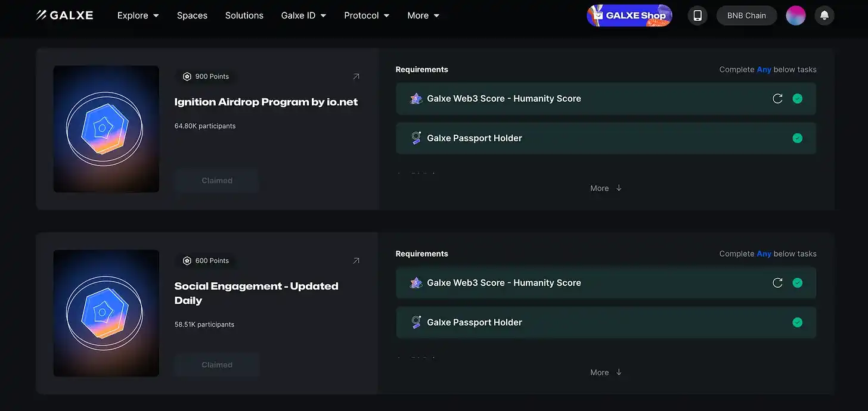Click the 64.80K participants count
Image resolution: width=868 pixels, height=411 pixels.
click(205, 126)
